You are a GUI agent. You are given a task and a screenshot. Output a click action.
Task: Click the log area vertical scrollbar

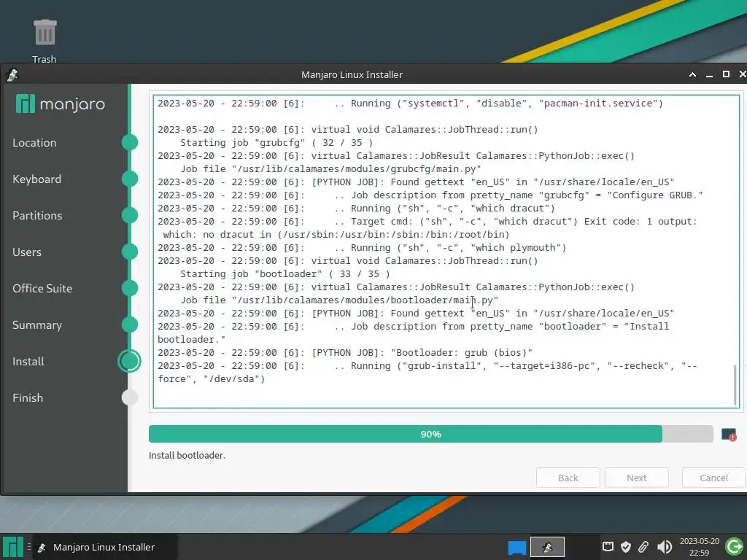pyautogui.click(x=735, y=385)
